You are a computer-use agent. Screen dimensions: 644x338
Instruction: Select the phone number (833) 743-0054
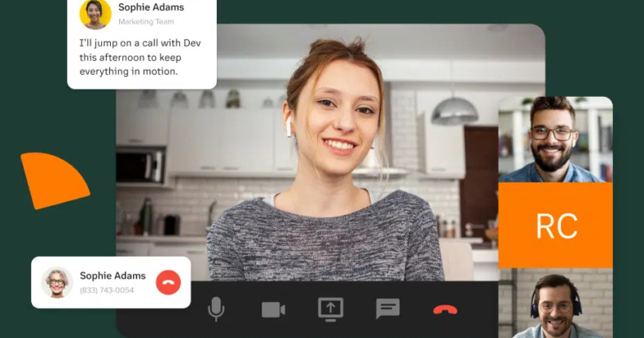click(107, 291)
